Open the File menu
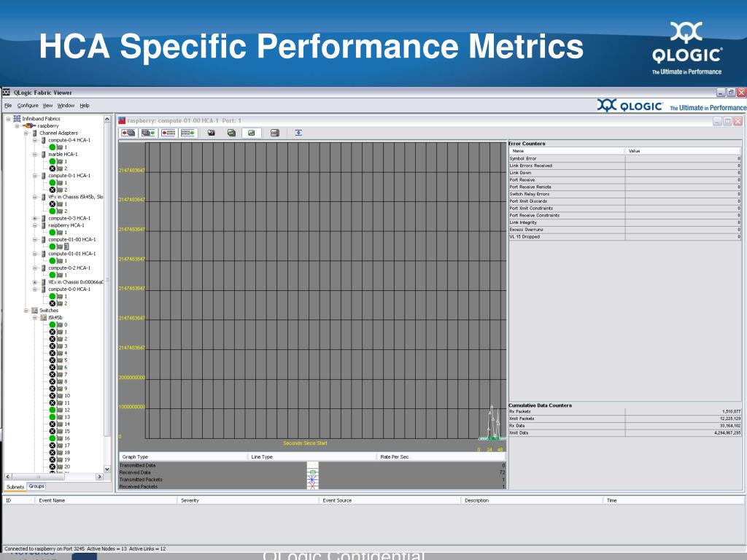The image size is (747, 560). (x=8, y=105)
